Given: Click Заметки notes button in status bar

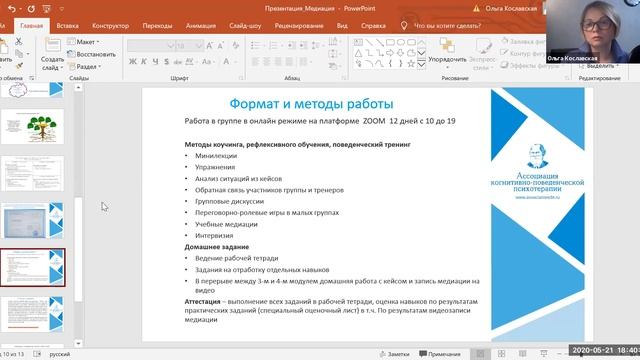Looking at the screenshot, I should [x=394, y=354].
